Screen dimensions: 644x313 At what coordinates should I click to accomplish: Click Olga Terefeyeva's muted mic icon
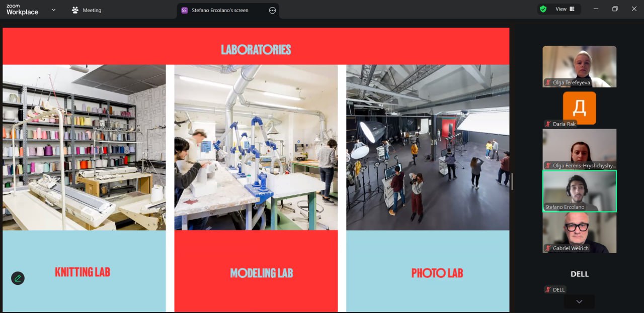pos(548,82)
